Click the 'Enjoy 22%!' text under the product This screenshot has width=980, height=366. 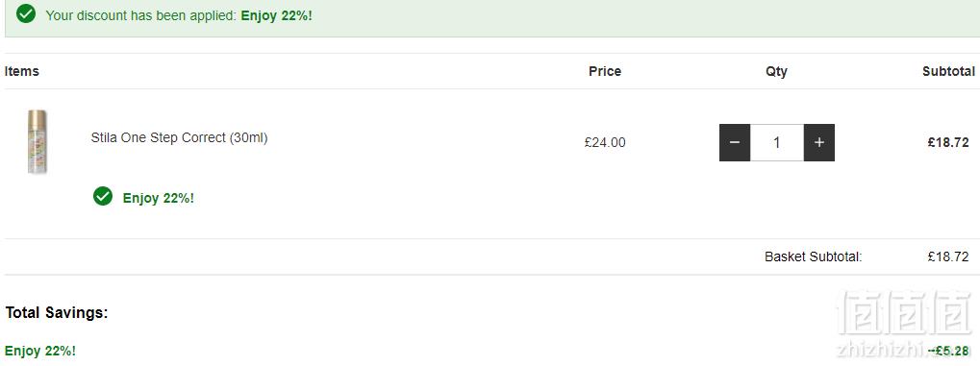(159, 199)
